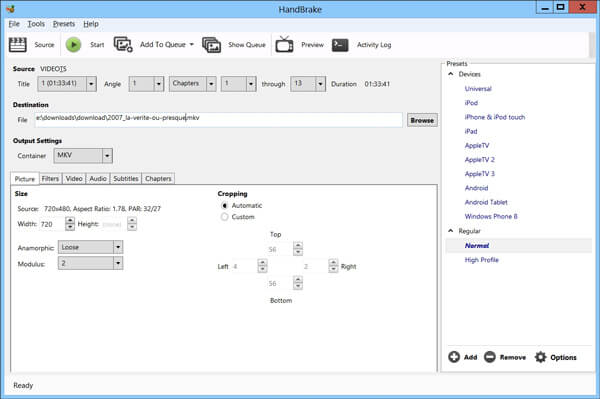Click the Add To Queue icon
Image resolution: width=600 pixels, height=399 pixels.
(x=123, y=44)
